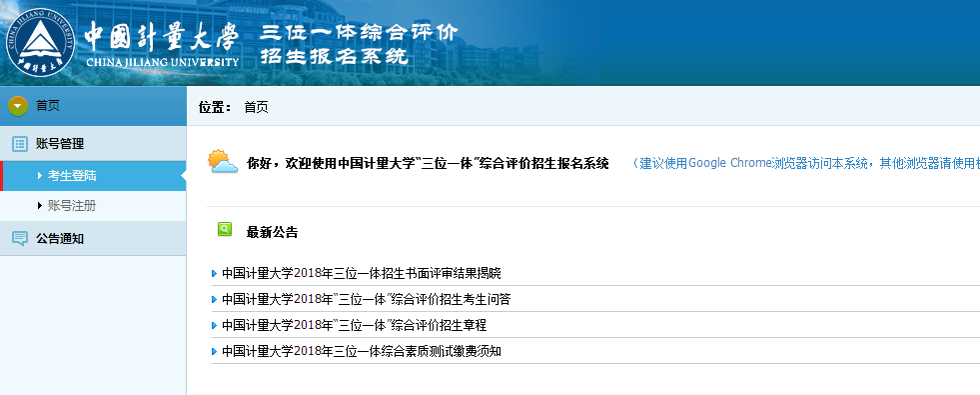Image resolution: width=980 pixels, height=395 pixels.
Task: Open 综合评价招生考生问答 announcement link
Action: point(367,300)
